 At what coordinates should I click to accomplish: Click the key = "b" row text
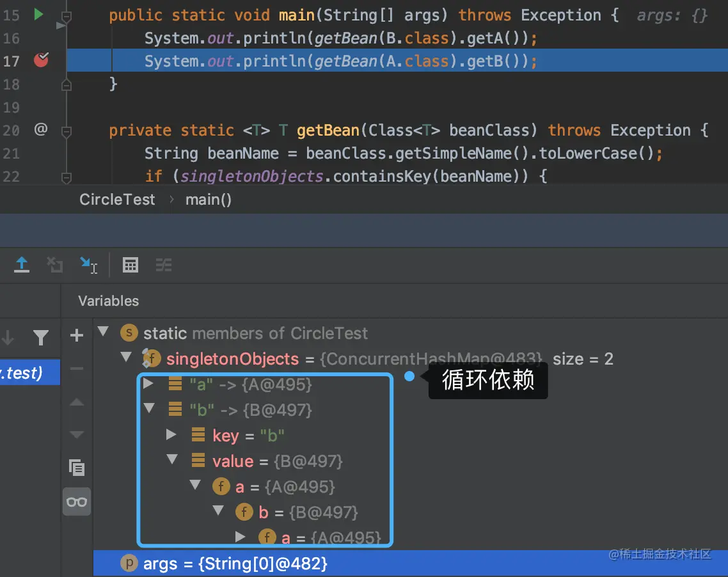248,436
